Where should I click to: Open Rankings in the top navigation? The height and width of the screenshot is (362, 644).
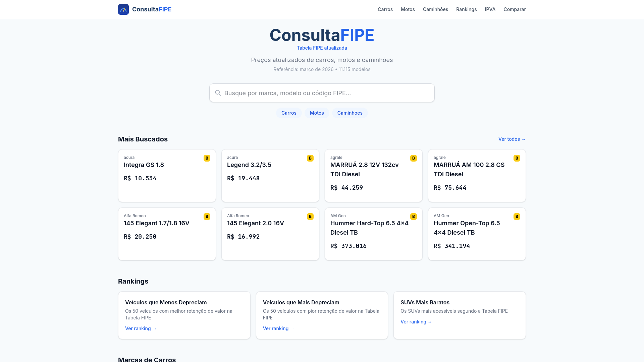(x=466, y=9)
